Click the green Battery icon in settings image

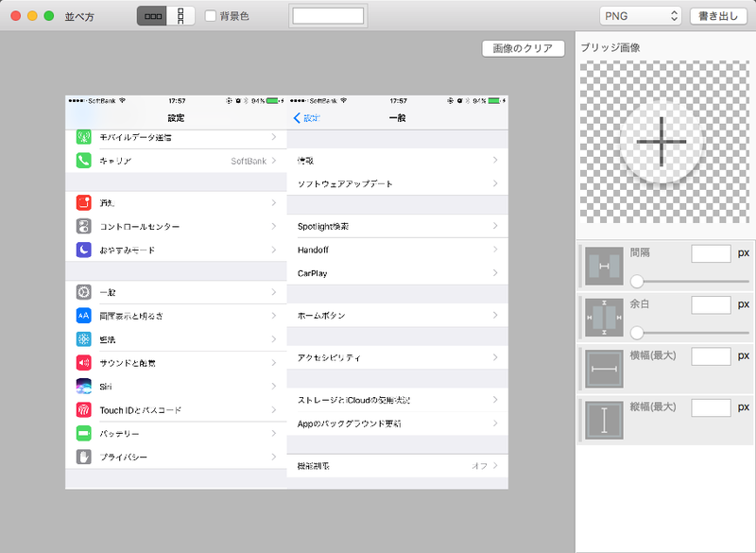tap(83, 434)
